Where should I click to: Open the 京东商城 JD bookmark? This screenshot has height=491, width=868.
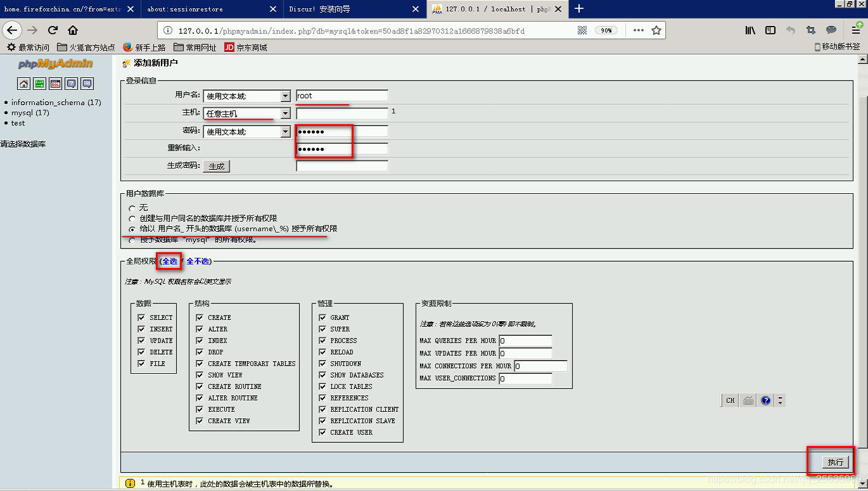pos(246,48)
